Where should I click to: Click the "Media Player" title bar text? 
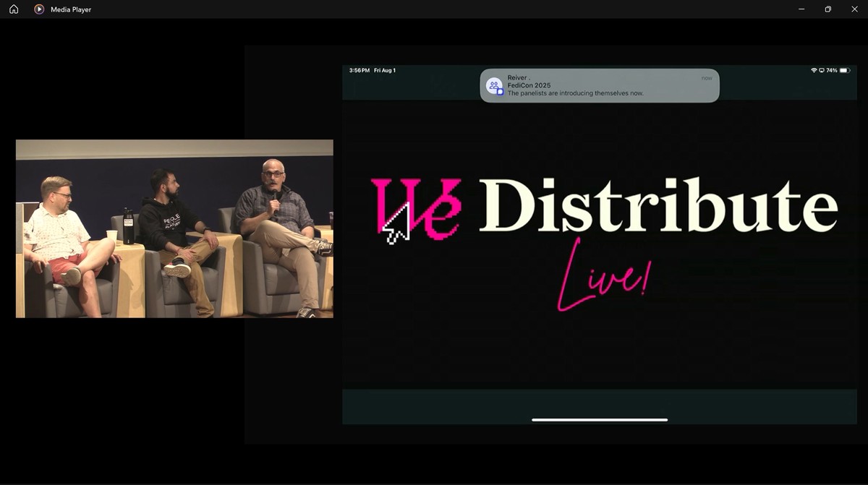(71, 9)
